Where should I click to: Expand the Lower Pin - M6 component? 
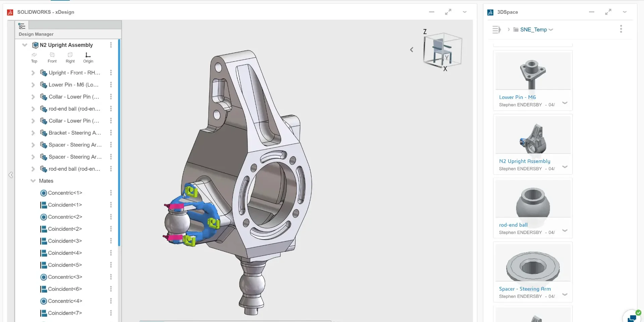coord(33,85)
